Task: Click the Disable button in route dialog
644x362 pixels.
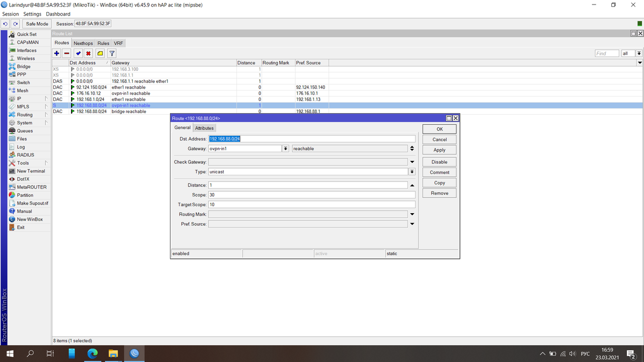Action: click(440, 162)
